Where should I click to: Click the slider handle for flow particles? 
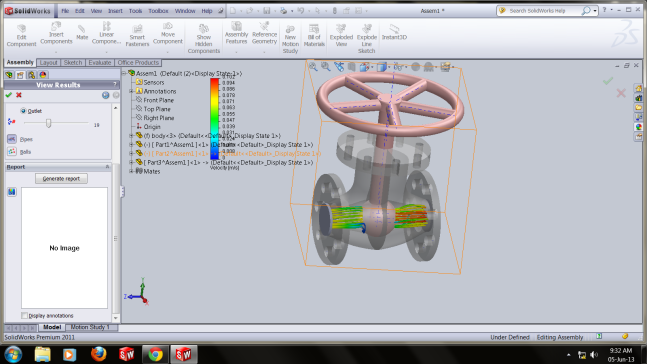click(x=48, y=123)
